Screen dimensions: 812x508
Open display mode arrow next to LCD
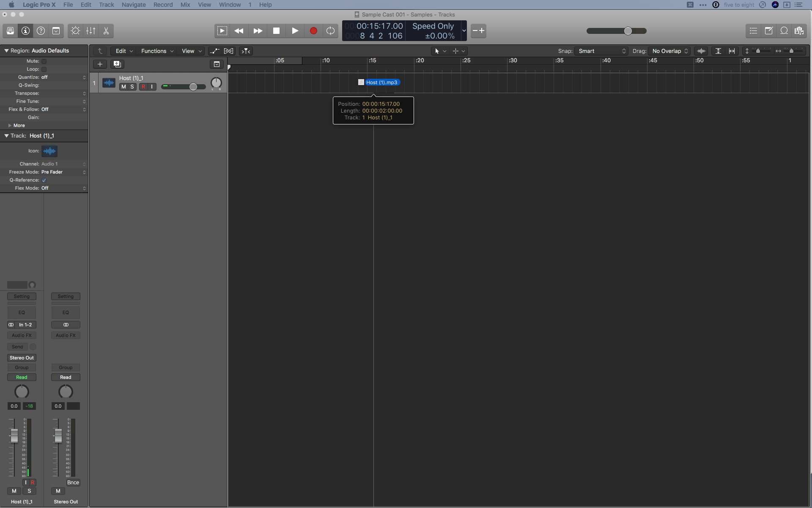pyautogui.click(x=464, y=31)
